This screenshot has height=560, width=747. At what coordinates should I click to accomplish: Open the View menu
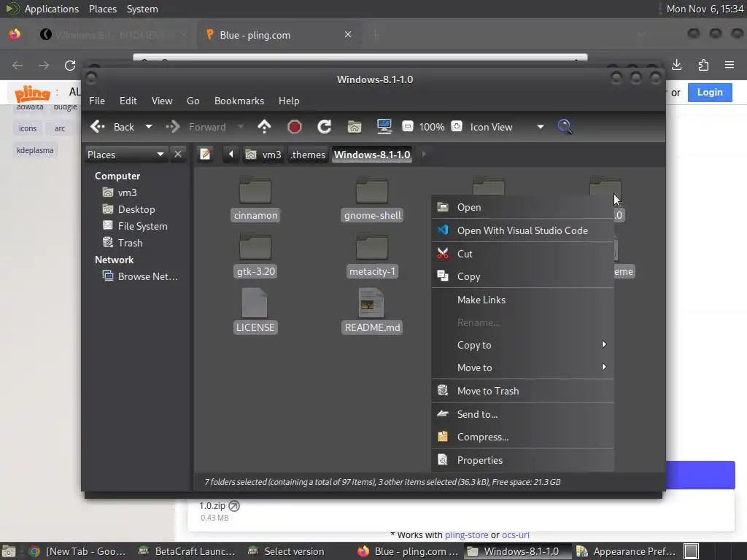161,101
